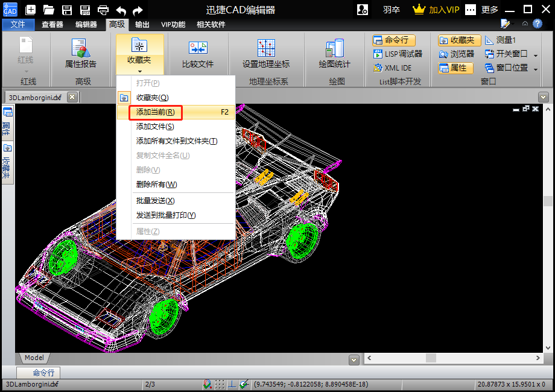Image resolution: width=555 pixels, height=392 pixels.
Task: Open the notepad style dropdown near help
Action: 507,24
